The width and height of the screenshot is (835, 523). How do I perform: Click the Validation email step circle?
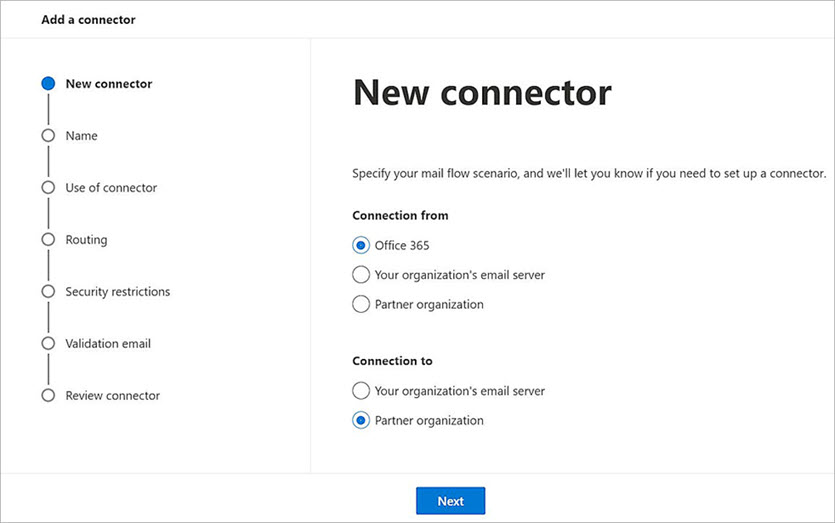coord(47,344)
